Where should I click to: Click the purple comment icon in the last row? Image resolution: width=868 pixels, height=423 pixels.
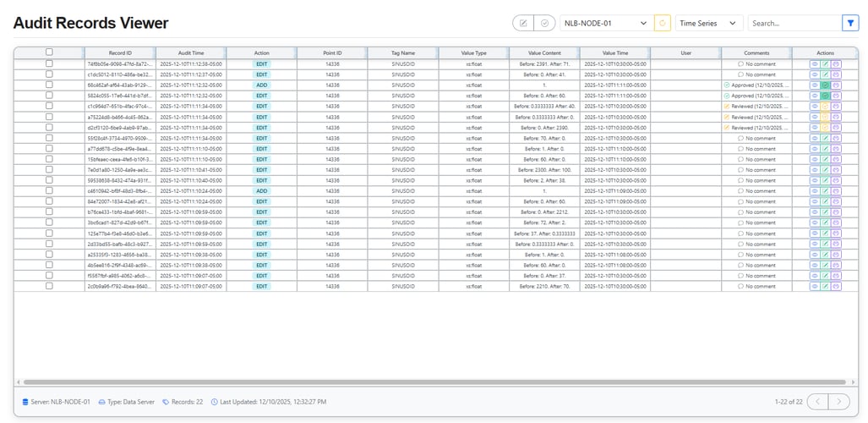836,287
